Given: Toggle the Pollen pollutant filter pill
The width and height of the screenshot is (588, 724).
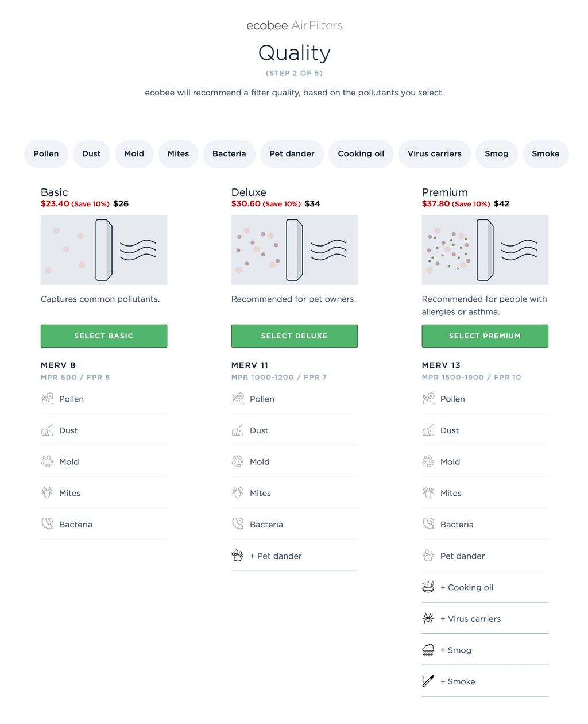Looking at the screenshot, I should [x=46, y=153].
